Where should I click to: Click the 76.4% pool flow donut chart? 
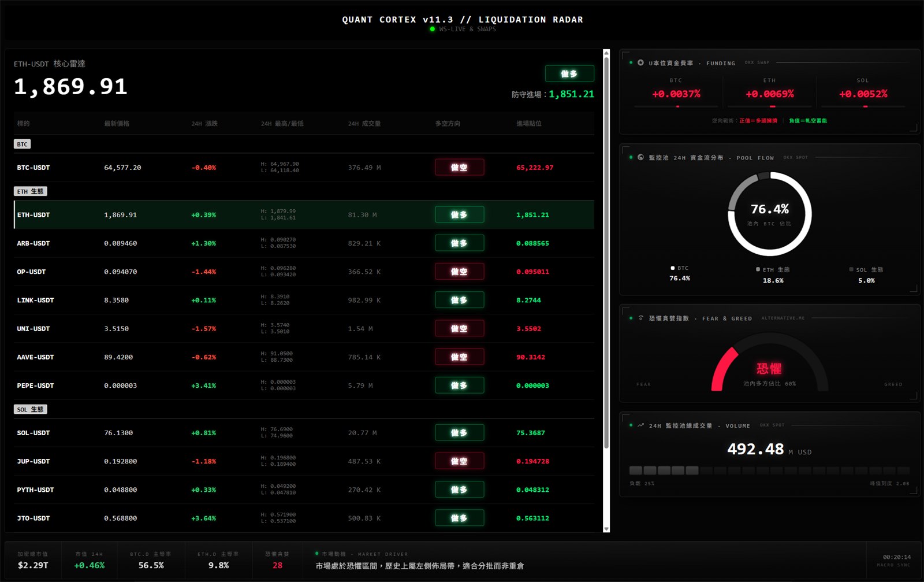[x=770, y=214]
